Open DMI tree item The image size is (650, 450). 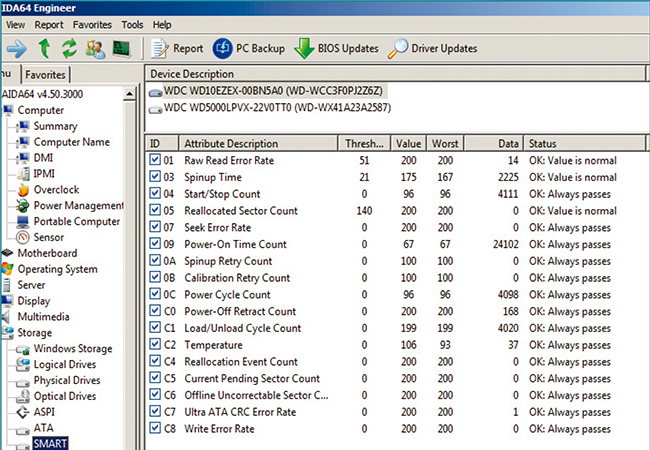click(x=43, y=158)
